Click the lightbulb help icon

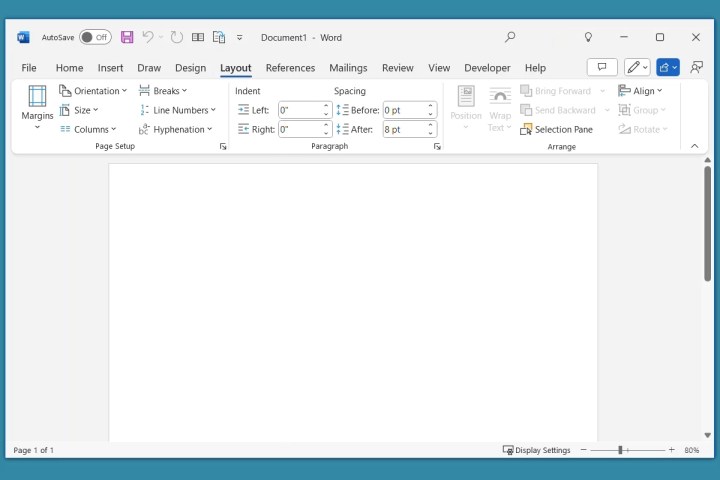(x=588, y=37)
